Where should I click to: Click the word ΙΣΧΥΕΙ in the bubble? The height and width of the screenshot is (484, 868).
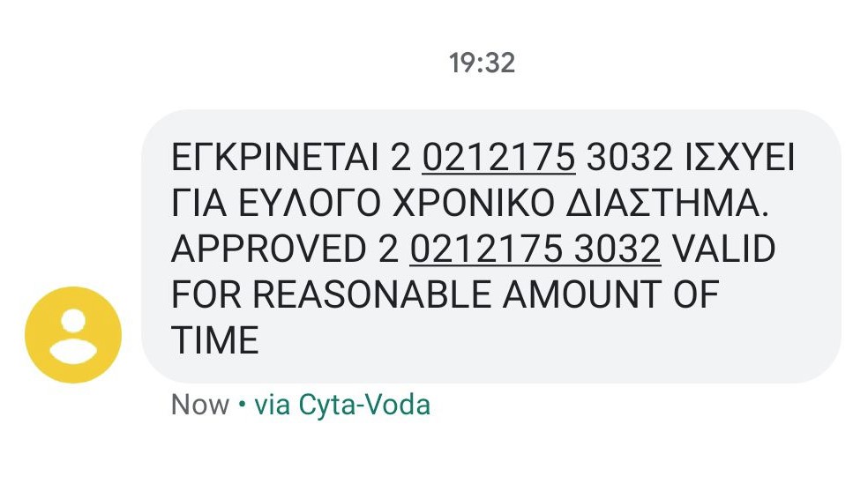coord(741,160)
